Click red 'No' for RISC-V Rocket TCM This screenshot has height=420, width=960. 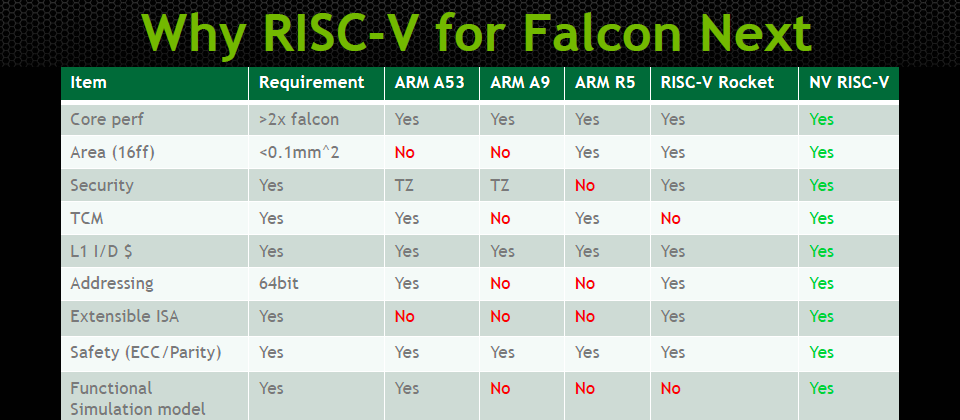[670, 219]
